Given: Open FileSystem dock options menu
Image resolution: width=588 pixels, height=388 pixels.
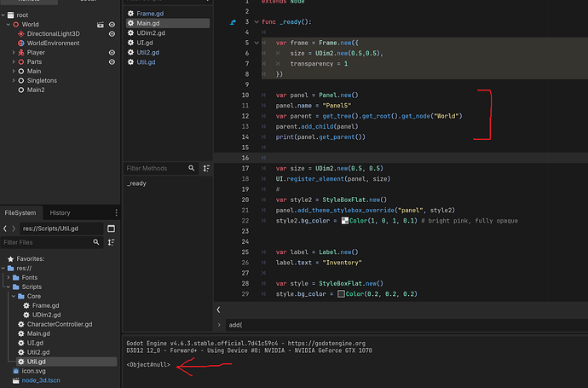Looking at the screenshot, I should click(x=116, y=213).
